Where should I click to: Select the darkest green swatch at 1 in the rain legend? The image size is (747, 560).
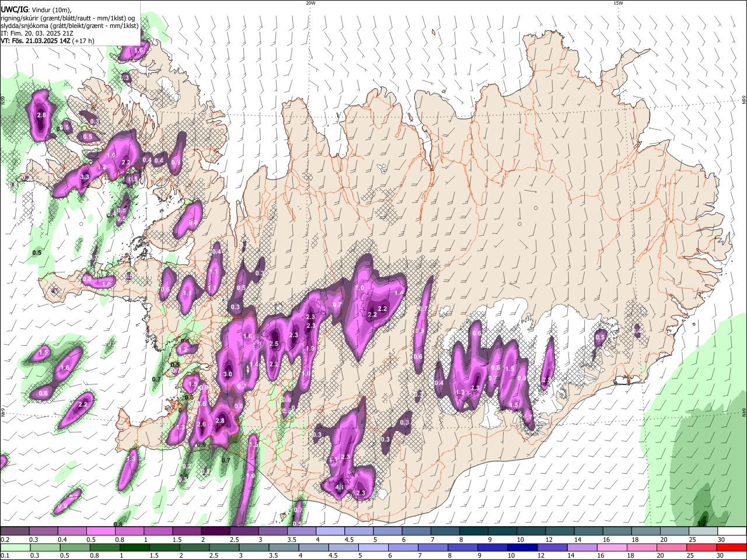tap(134, 547)
